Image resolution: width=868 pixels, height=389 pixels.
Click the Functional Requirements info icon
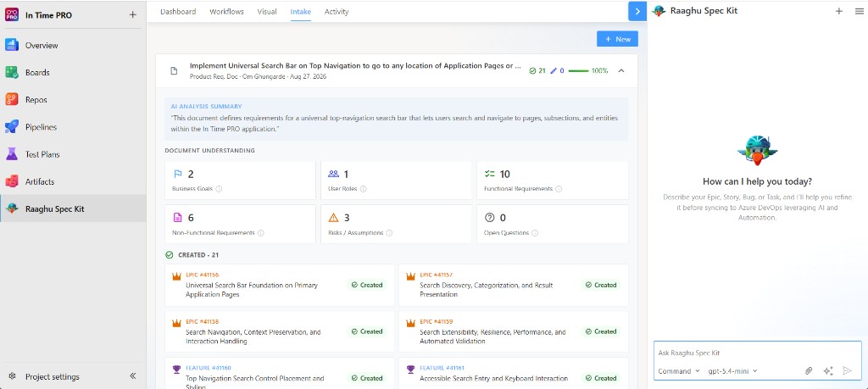click(x=559, y=189)
